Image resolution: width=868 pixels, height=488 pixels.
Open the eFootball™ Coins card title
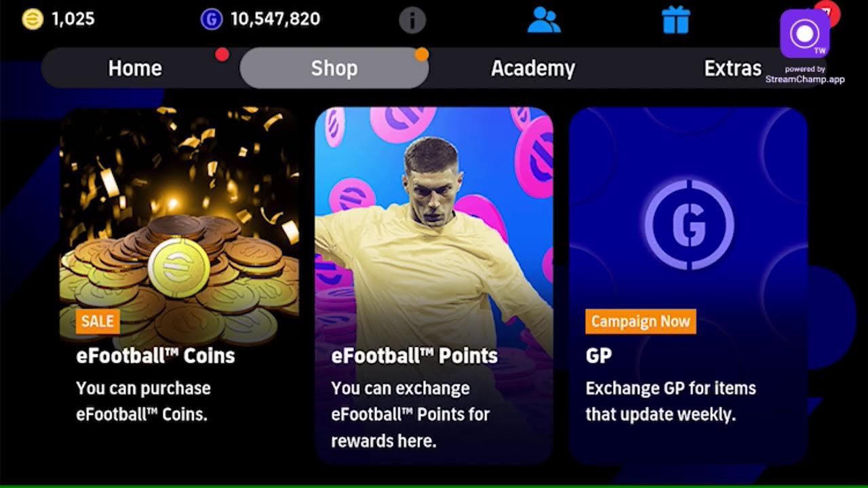tap(155, 356)
